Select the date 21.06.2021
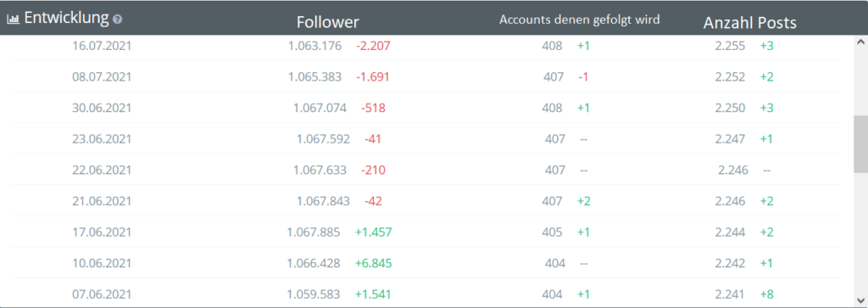 pos(102,200)
